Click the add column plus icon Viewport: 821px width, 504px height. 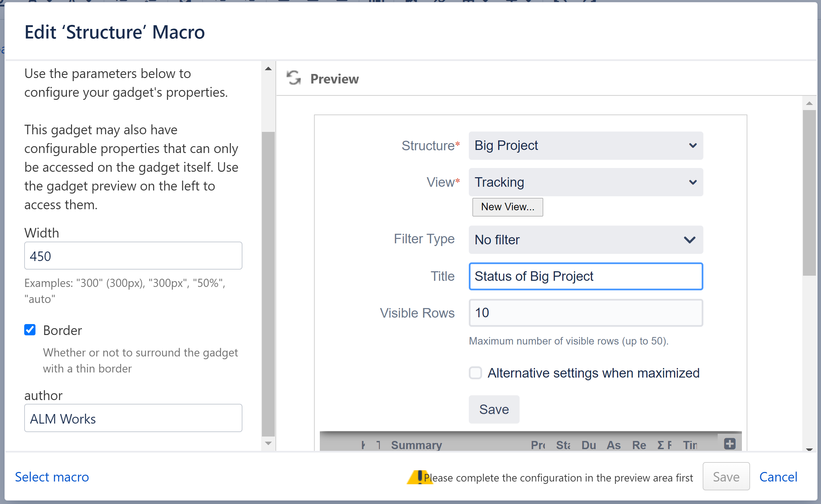click(730, 444)
